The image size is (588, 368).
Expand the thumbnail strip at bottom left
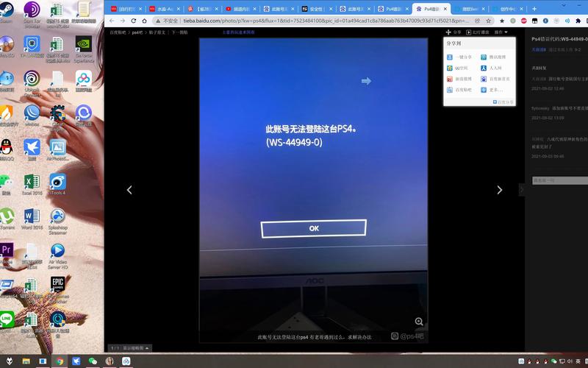tap(132, 348)
